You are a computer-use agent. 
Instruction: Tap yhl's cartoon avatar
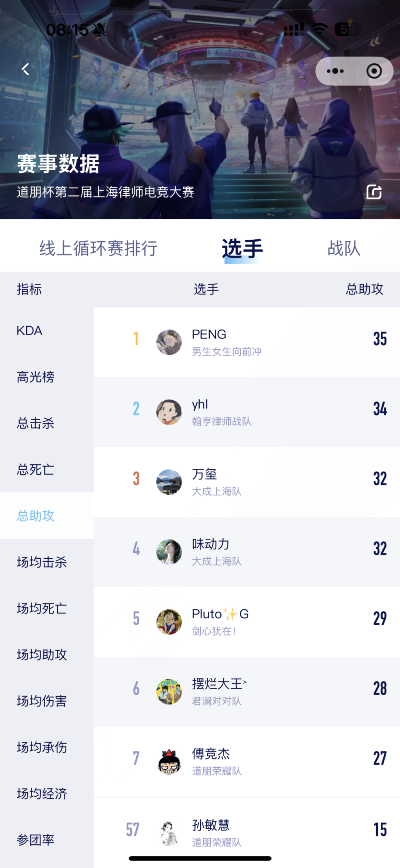click(x=169, y=412)
